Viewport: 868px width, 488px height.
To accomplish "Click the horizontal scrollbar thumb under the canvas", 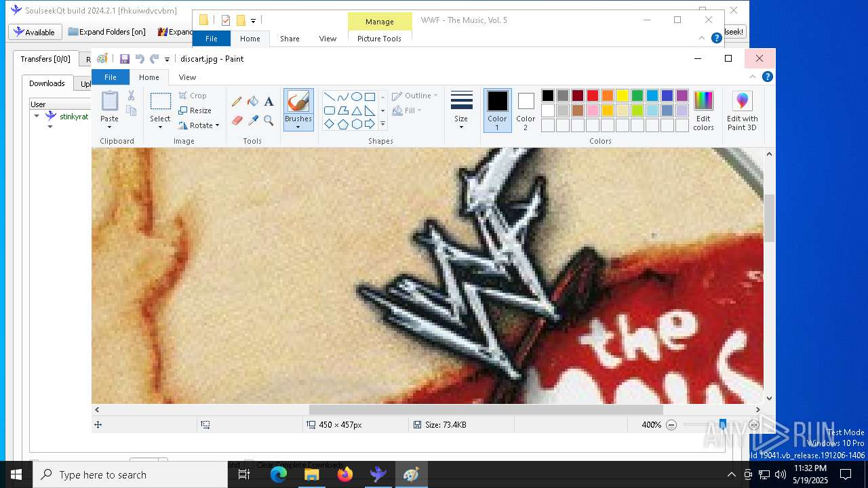I will (x=486, y=409).
